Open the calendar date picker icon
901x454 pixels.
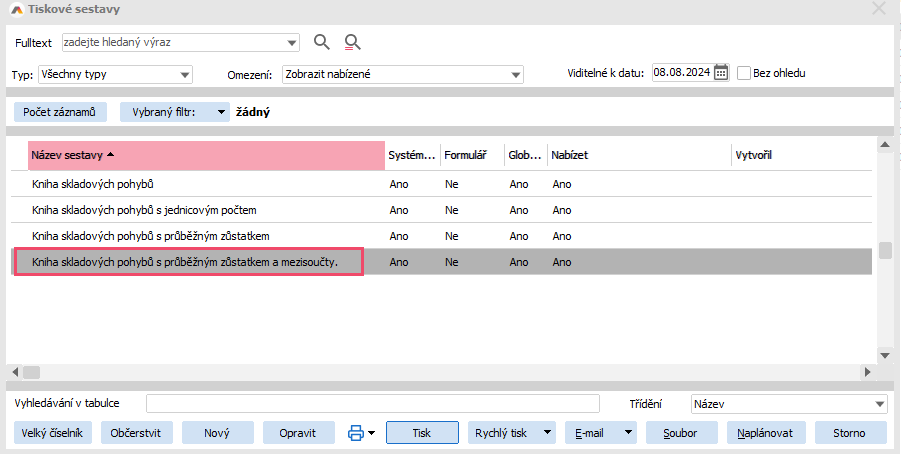721,73
